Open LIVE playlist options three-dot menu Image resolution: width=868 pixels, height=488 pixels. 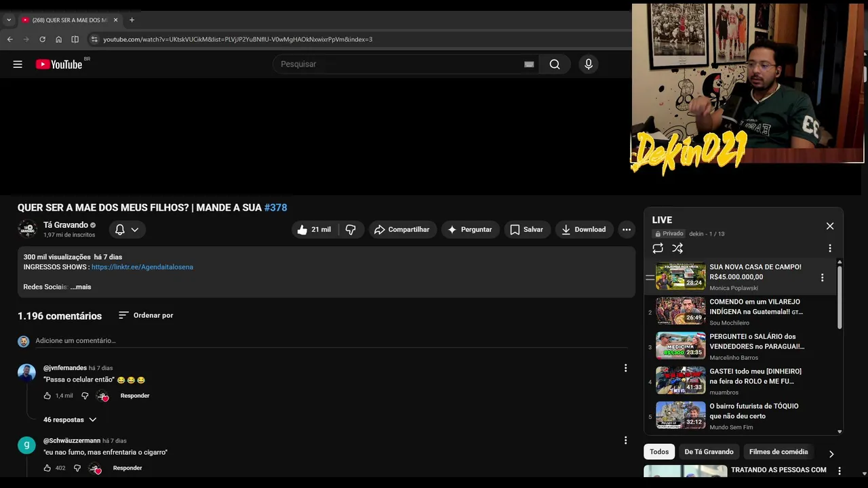pyautogui.click(x=830, y=249)
